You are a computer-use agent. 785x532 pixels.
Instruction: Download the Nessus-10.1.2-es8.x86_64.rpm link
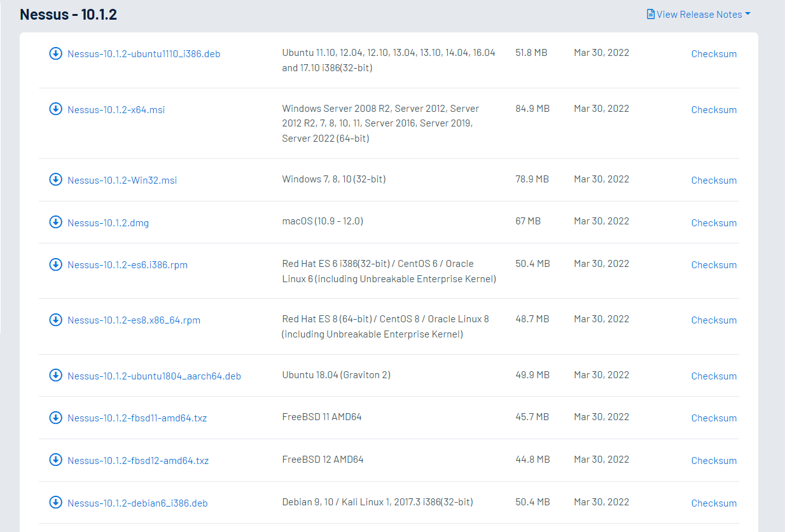[x=134, y=320]
